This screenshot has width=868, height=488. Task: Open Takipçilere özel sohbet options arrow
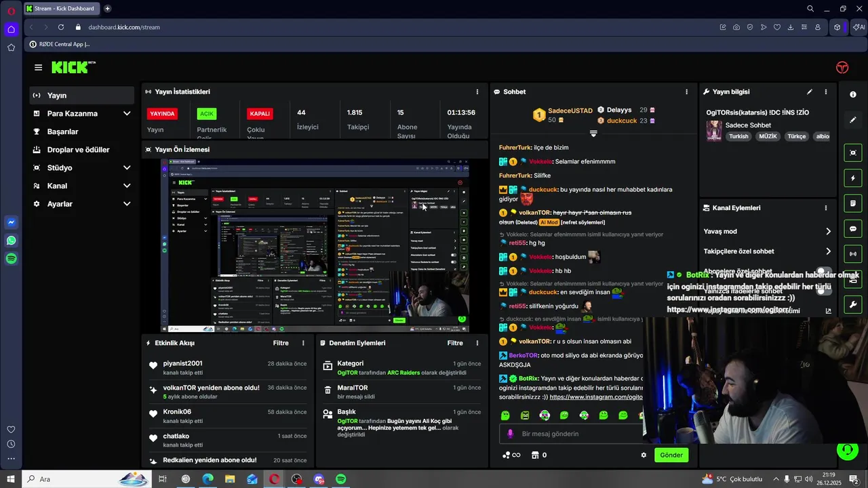tap(828, 251)
